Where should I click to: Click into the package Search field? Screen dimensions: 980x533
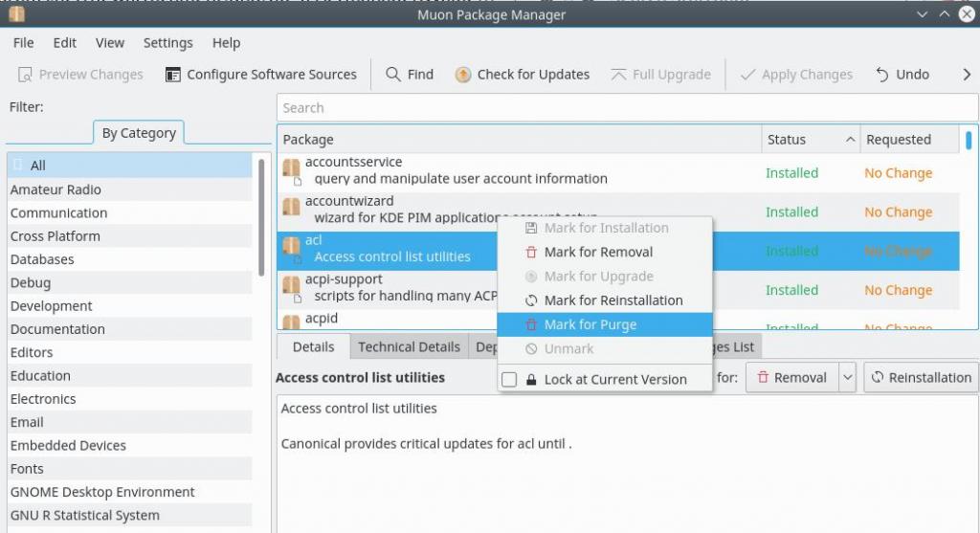[627, 108]
